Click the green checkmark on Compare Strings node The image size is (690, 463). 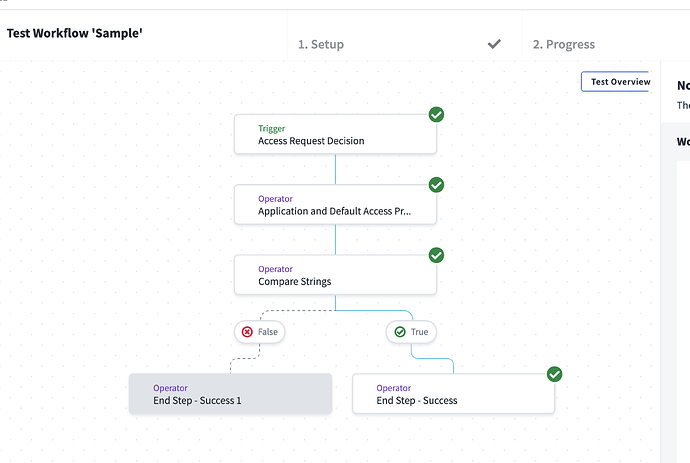tap(436, 255)
